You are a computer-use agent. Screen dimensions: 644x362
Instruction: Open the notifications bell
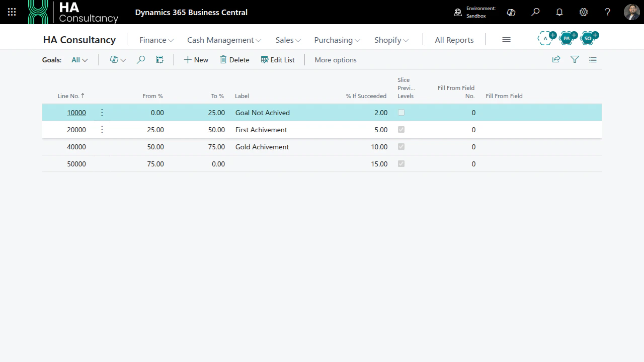559,12
